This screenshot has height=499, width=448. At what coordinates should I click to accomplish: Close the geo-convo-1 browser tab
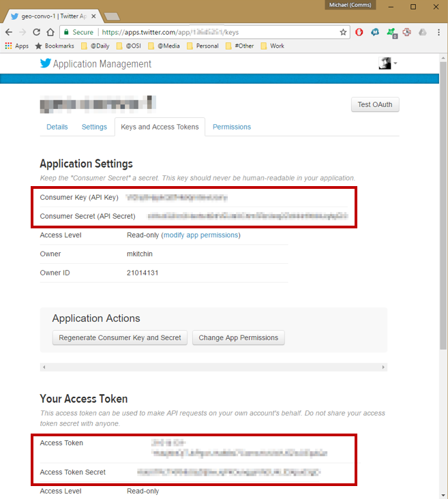[93, 16]
